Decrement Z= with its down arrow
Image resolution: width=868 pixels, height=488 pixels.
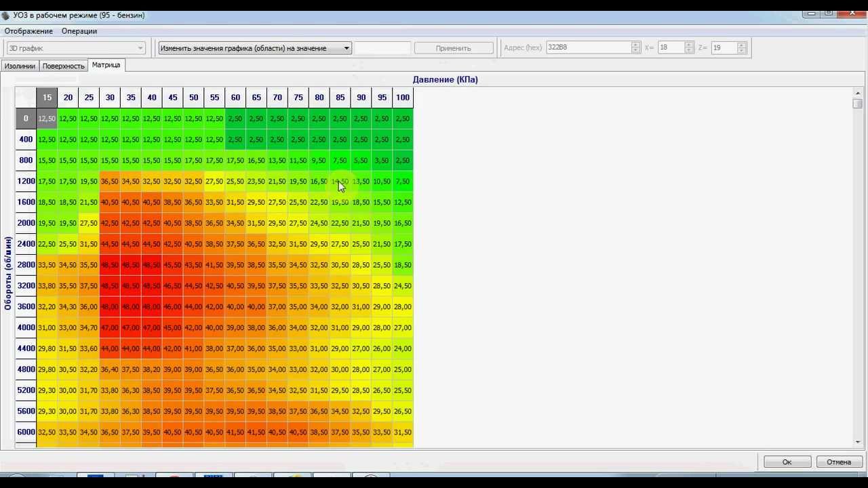(x=742, y=51)
